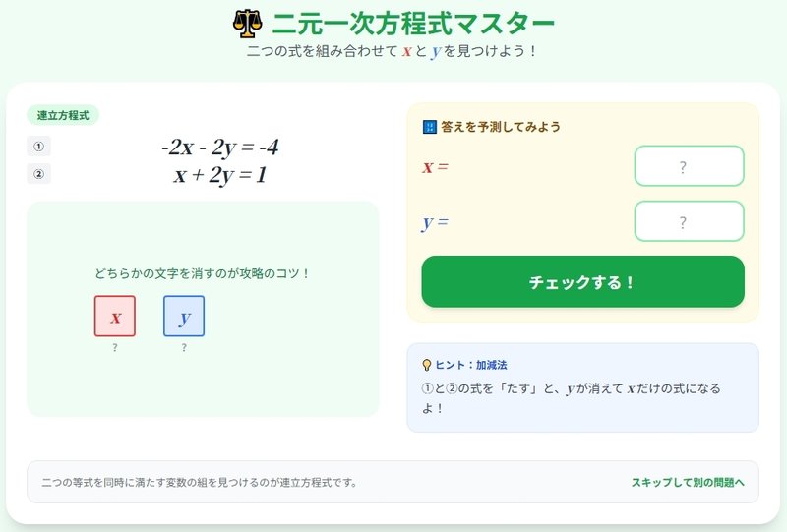The height and width of the screenshot is (532, 787).
Task: Click the blue dice icon beside 答えを予測してみよう
Action: click(x=430, y=127)
